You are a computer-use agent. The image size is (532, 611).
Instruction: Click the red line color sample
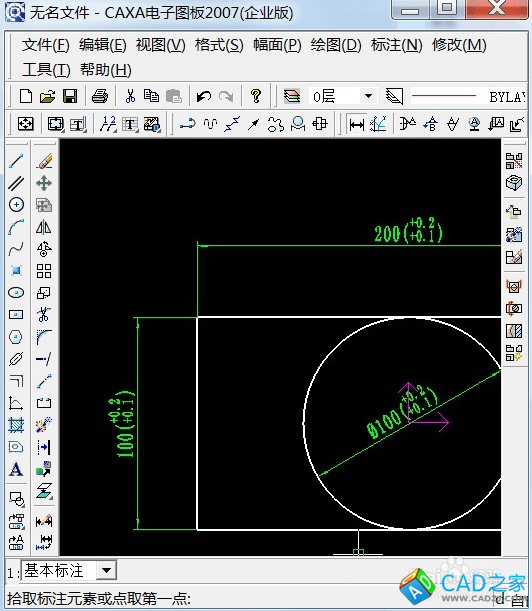coord(444,96)
